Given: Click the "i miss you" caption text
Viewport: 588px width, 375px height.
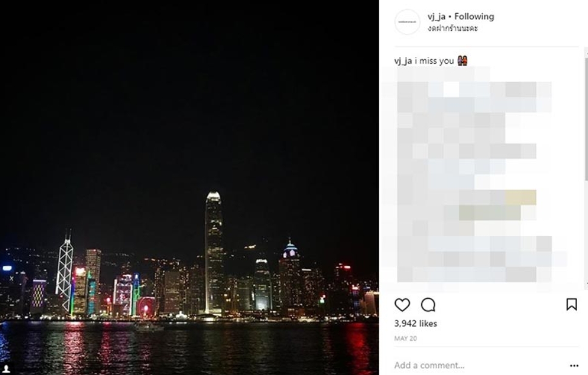Looking at the screenshot, I should click(x=434, y=61).
